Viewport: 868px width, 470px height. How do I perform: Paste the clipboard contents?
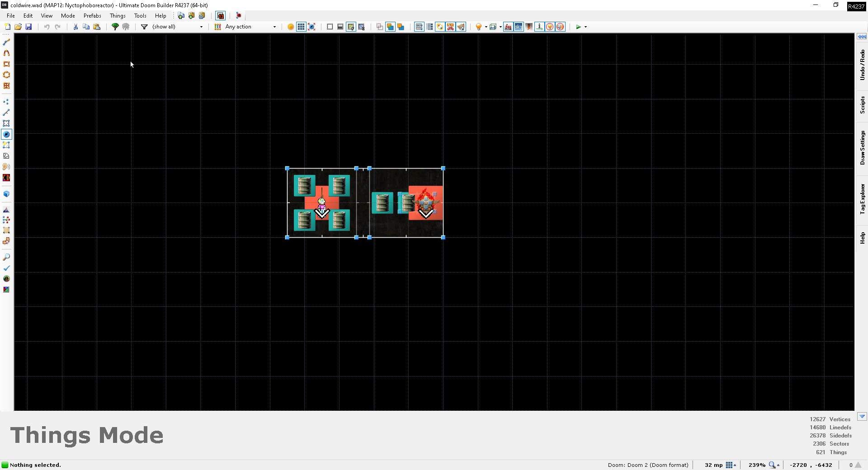coord(96,27)
